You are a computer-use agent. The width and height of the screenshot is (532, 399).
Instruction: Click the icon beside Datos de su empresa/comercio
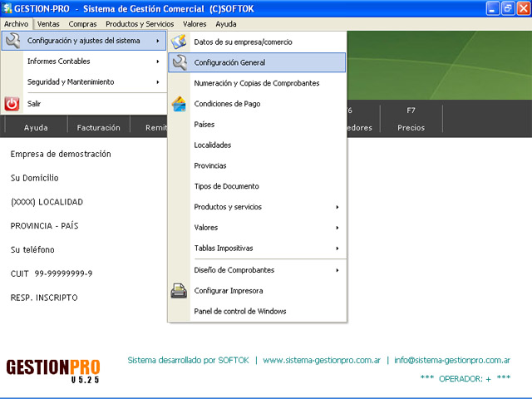(179, 42)
